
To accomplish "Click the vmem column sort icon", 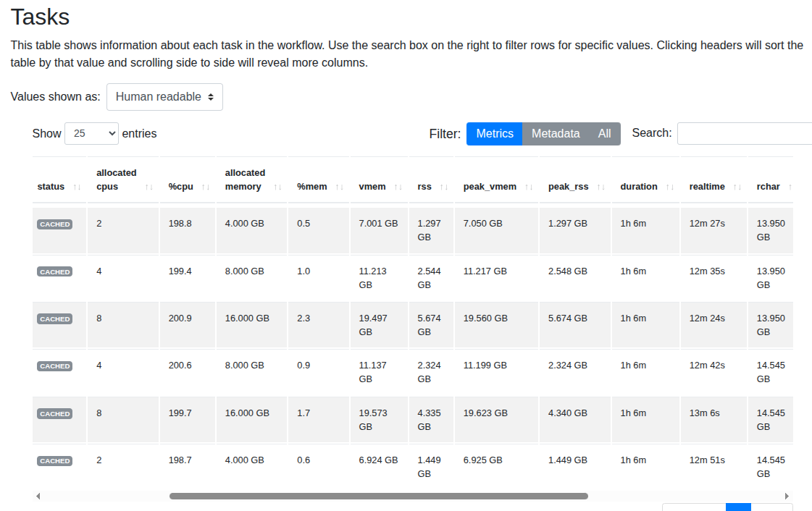I will pyautogui.click(x=398, y=187).
